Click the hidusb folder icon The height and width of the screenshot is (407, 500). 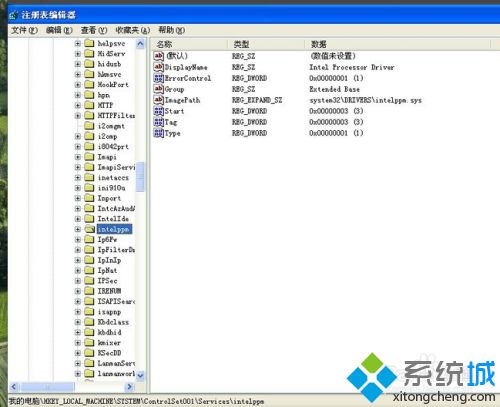[89, 64]
